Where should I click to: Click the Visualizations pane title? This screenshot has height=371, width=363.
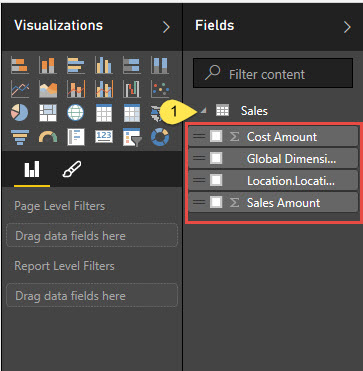point(59,26)
